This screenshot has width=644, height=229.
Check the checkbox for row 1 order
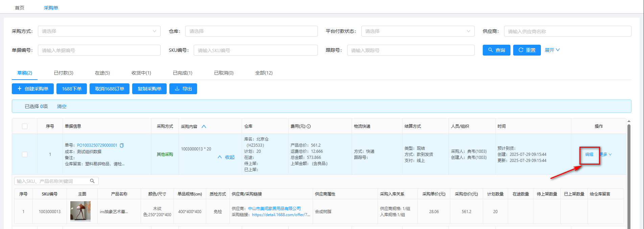click(x=25, y=154)
